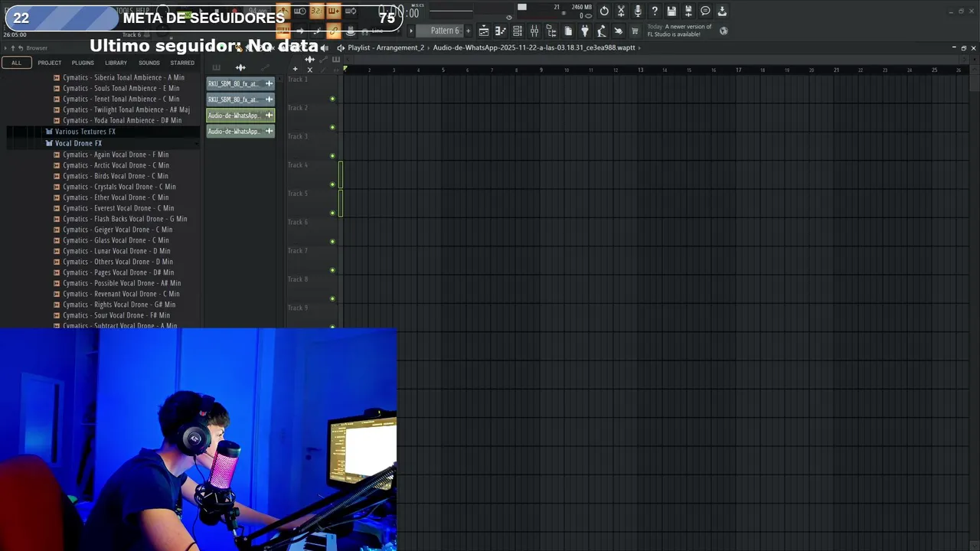The width and height of the screenshot is (980, 551).
Task: Click the browser back arrow icon
Action: click(21, 48)
